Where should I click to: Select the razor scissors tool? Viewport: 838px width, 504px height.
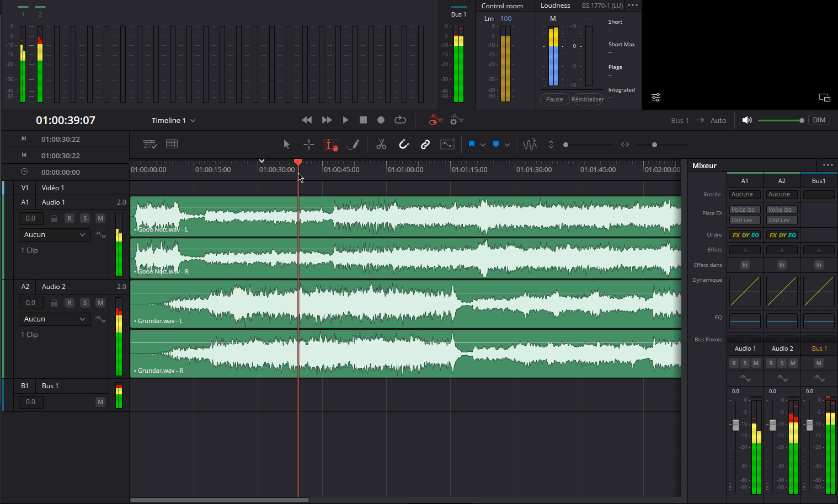click(x=381, y=144)
